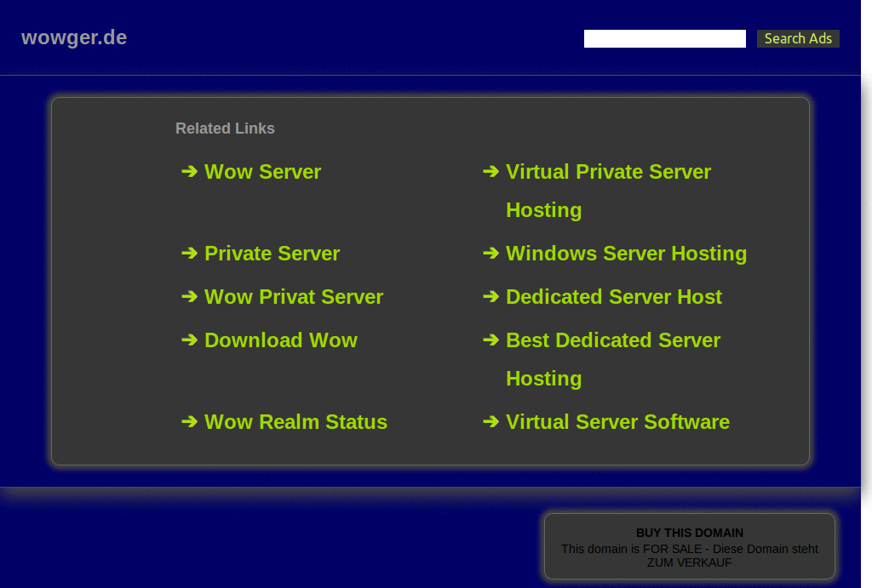
Task: Click arrow icon beside Virtual Server Software
Action: [491, 421]
